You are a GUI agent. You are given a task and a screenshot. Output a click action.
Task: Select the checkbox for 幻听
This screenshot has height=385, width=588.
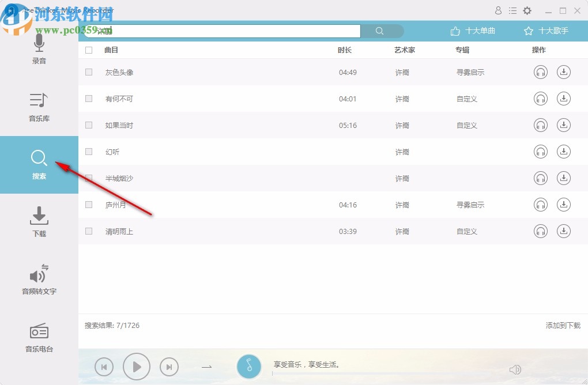click(89, 152)
